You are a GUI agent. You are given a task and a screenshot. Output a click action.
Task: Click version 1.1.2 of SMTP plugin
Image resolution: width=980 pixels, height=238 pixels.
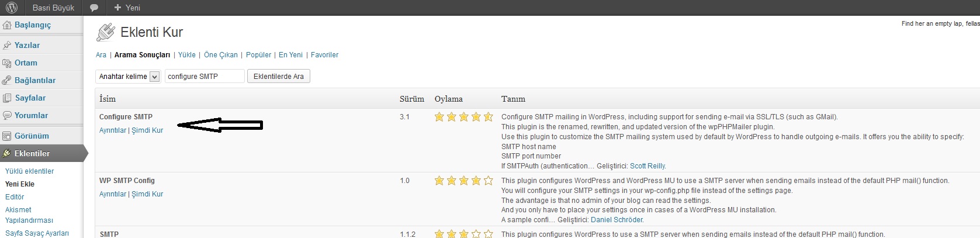(x=407, y=234)
